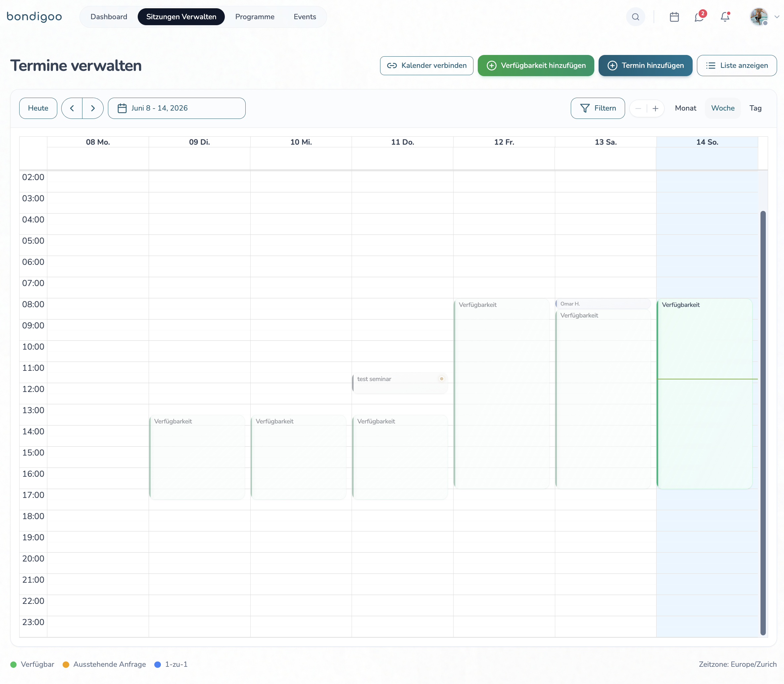Click Kalender verbinden button

tap(427, 66)
